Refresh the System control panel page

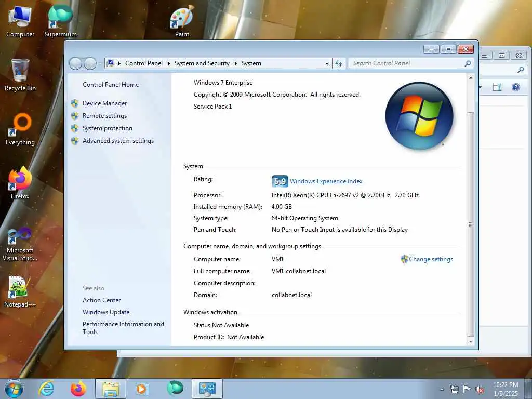(x=339, y=63)
